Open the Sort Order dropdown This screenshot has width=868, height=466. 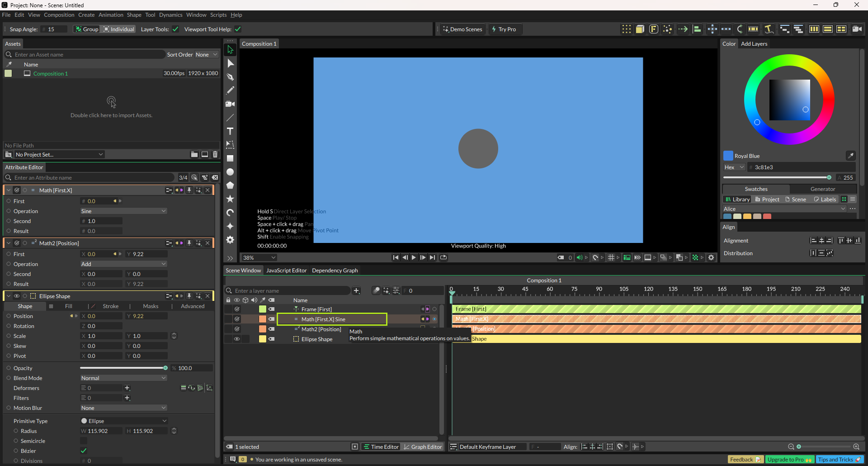(x=207, y=55)
